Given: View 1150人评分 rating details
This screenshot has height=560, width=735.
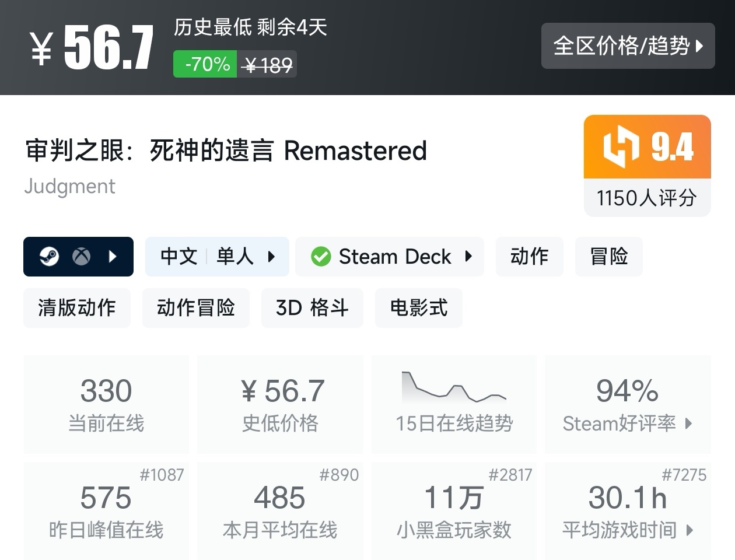Looking at the screenshot, I should tap(646, 198).
